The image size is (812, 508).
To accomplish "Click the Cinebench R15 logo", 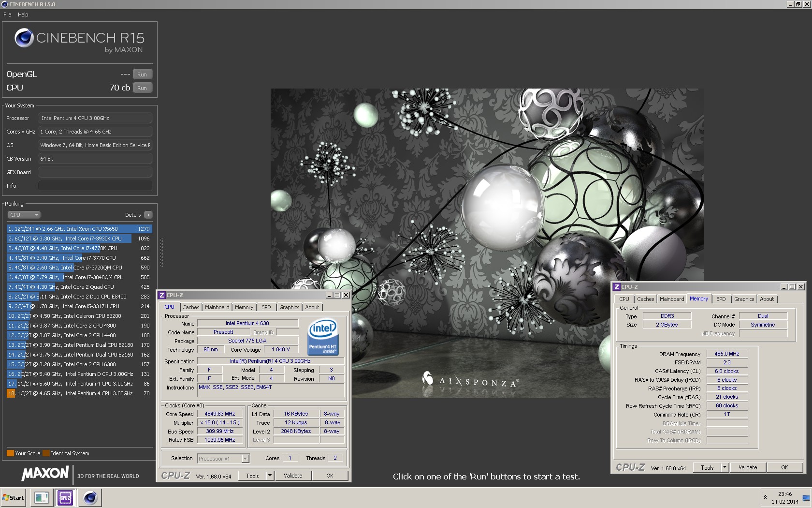I will coord(79,41).
